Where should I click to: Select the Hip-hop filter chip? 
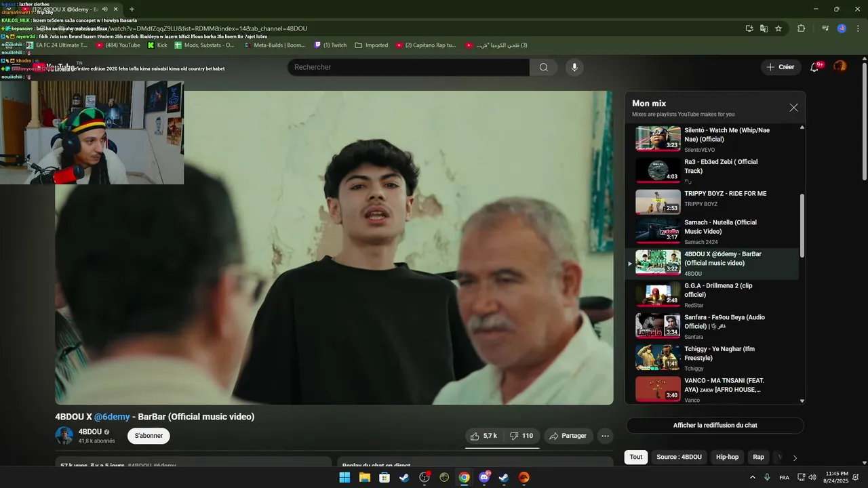727,457
